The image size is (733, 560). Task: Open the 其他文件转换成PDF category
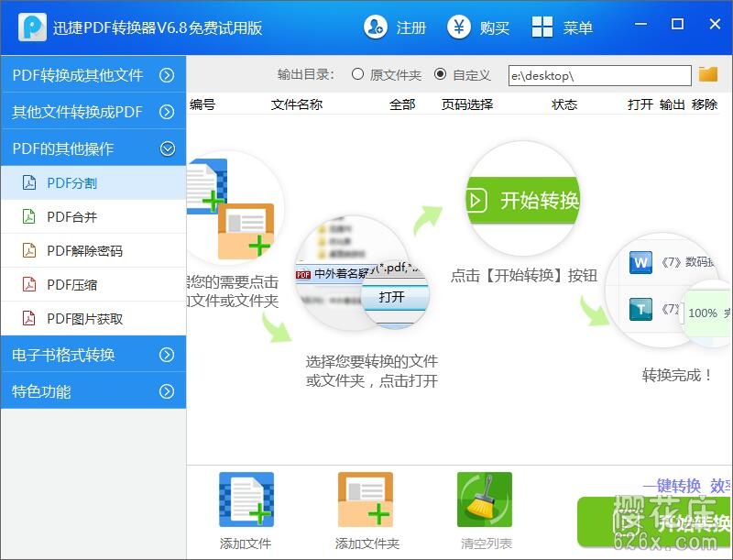coord(93,111)
